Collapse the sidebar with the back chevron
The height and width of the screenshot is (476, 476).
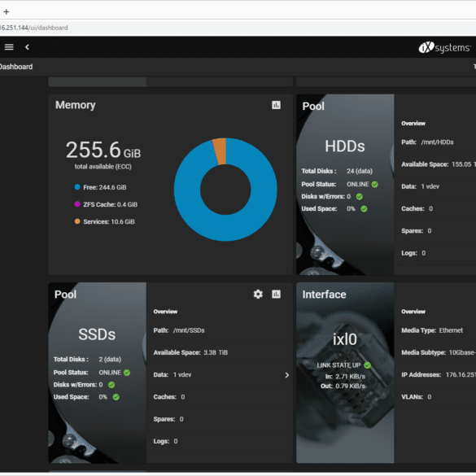(x=28, y=47)
